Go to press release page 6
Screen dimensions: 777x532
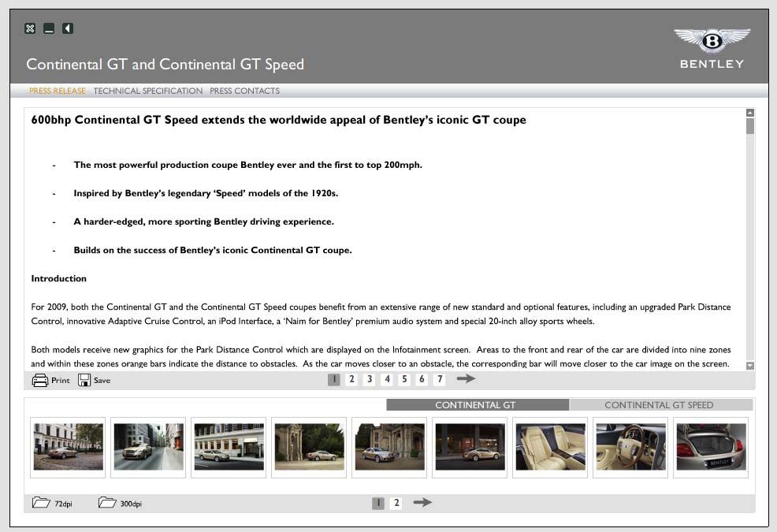tap(422, 379)
